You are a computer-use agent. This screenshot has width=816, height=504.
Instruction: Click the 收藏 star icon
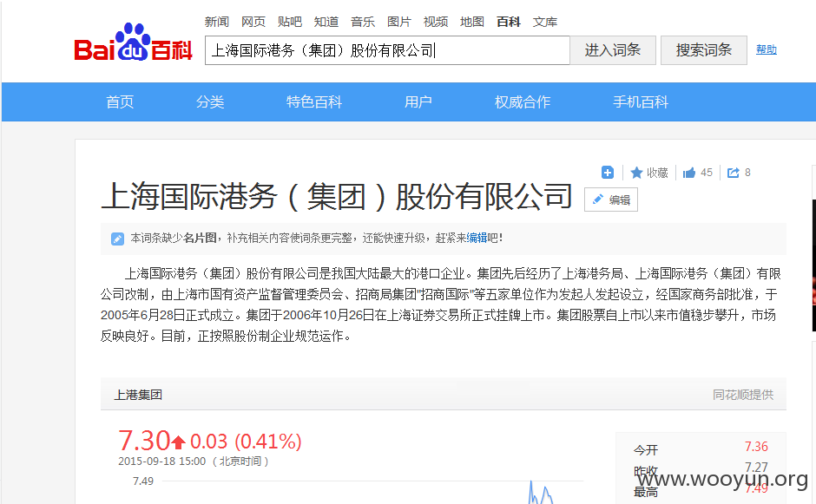point(636,173)
